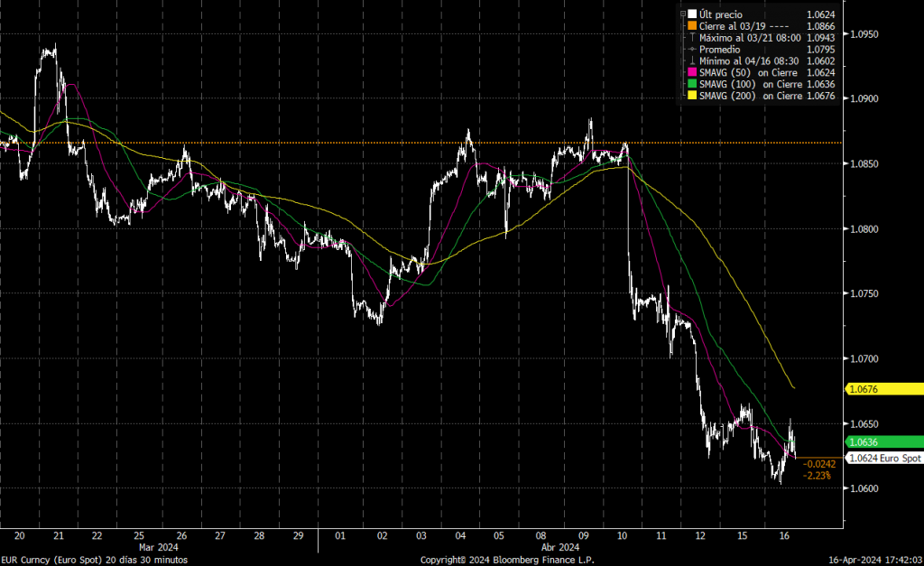Click the green SMAVG (100) swatch
Screen dimensions: 924x566
pos(691,84)
